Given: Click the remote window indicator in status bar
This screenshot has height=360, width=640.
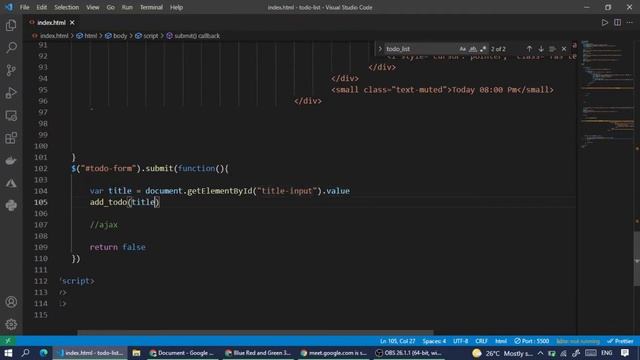Looking at the screenshot, I should [x=8, y=341].
